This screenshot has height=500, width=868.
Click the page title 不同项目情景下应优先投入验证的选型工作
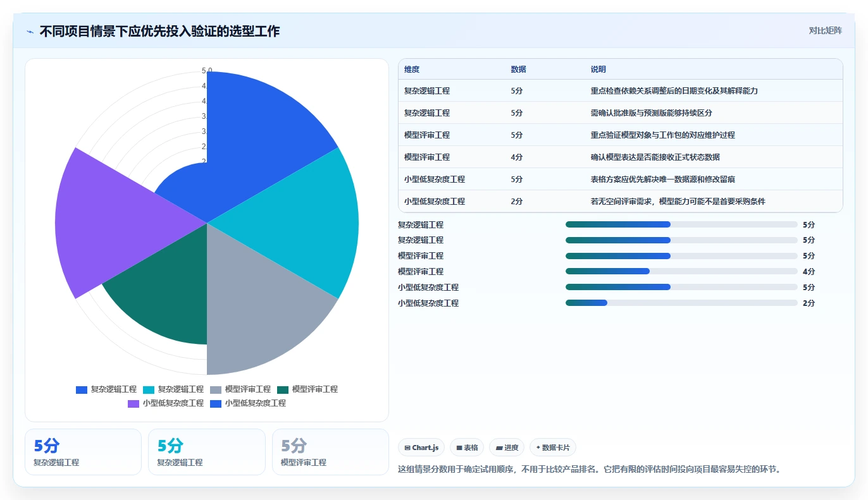(159, 32)
